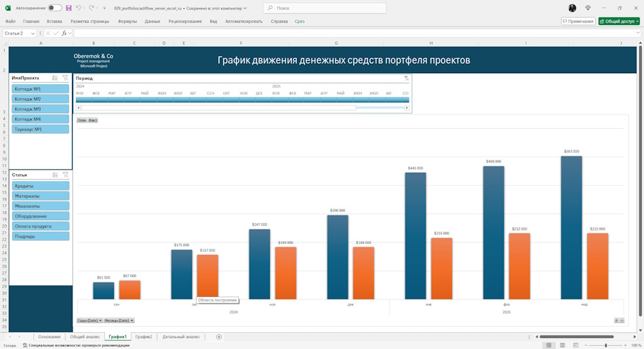
Task: Click the Insert Function fx icon
Action: point(64,33)
